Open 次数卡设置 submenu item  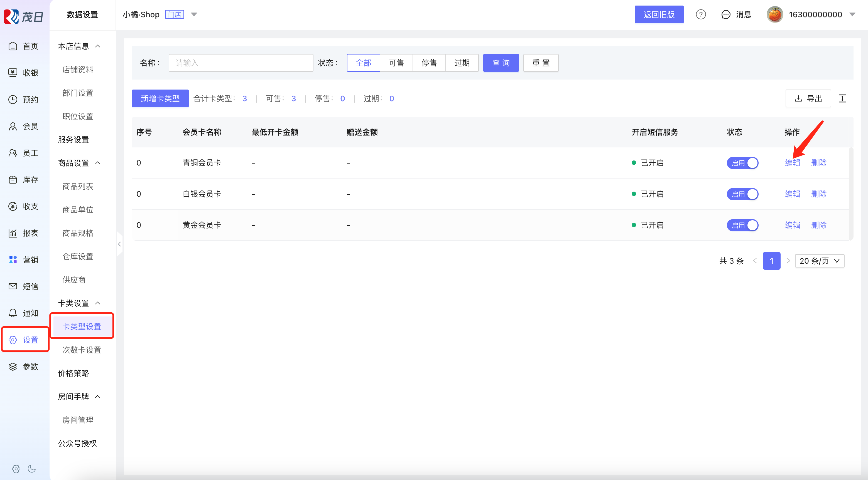point(82,350)
